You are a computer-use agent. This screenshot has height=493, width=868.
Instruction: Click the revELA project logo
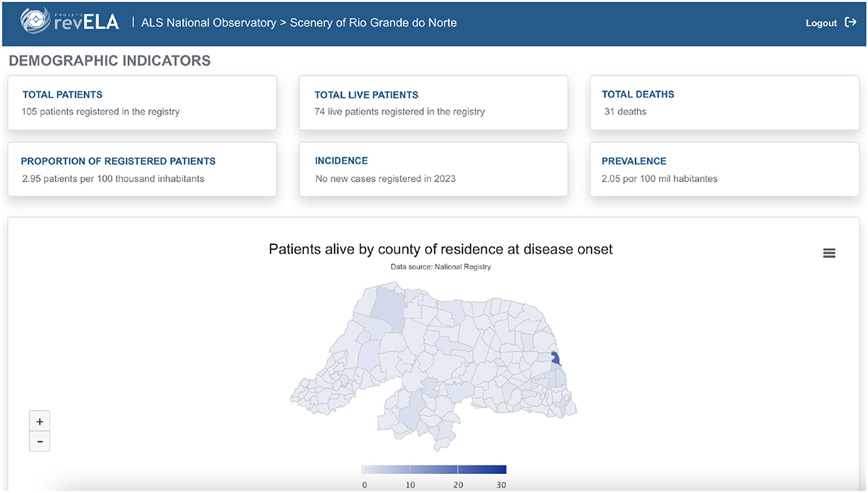pyautogui.click(x=70, y=20)
